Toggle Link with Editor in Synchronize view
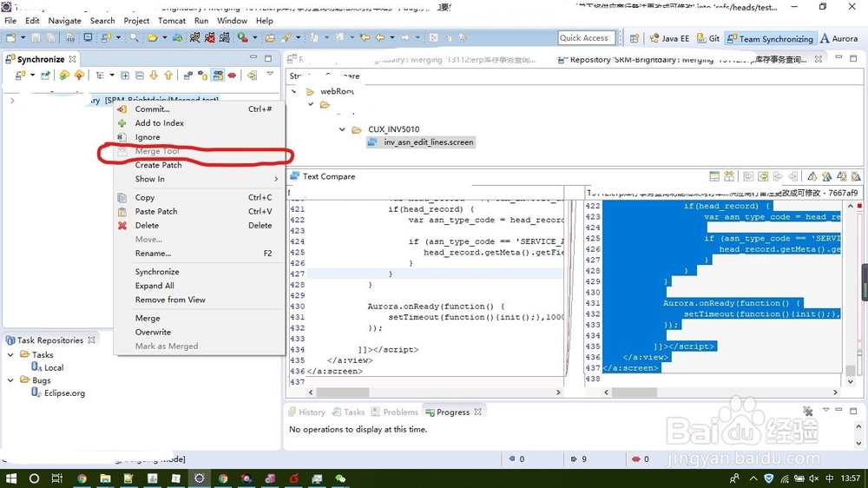The width and height of the screenshot is (868, 488). [x=252, y=75]
